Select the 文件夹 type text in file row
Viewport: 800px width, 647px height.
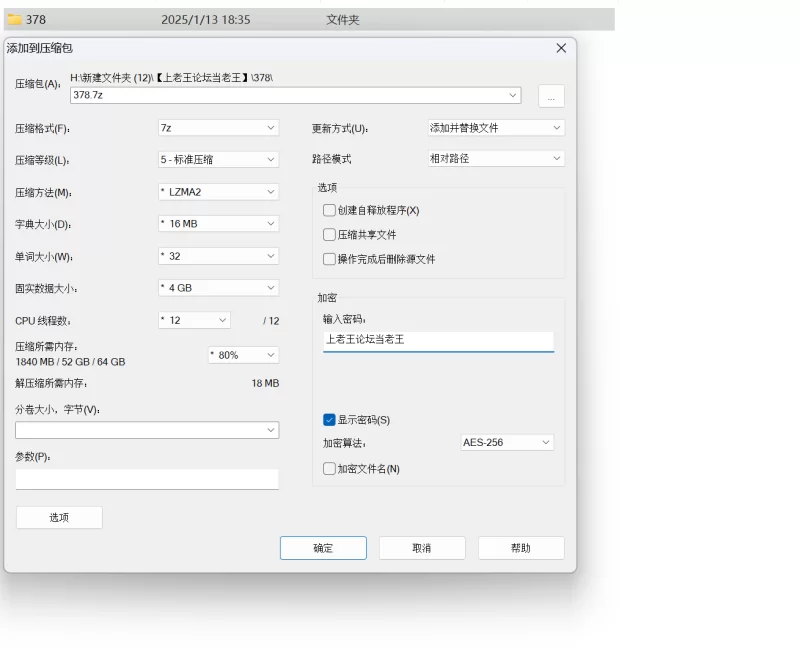point(343,20)
